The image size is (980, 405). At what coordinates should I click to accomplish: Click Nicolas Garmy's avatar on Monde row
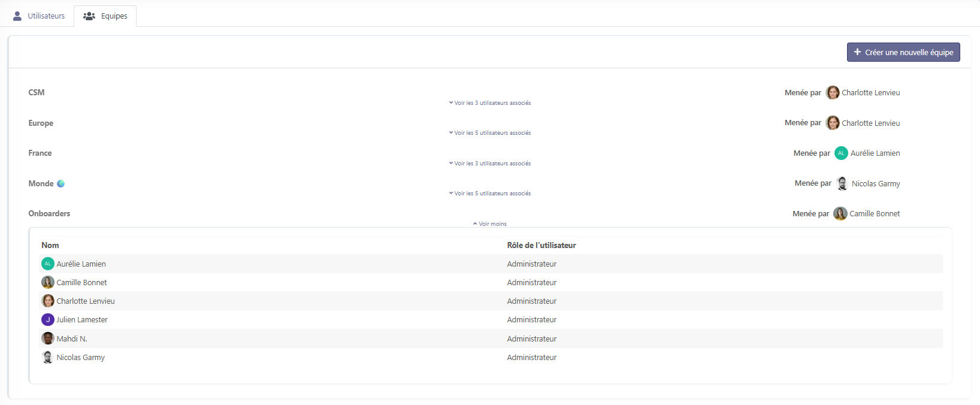point(842,183)
